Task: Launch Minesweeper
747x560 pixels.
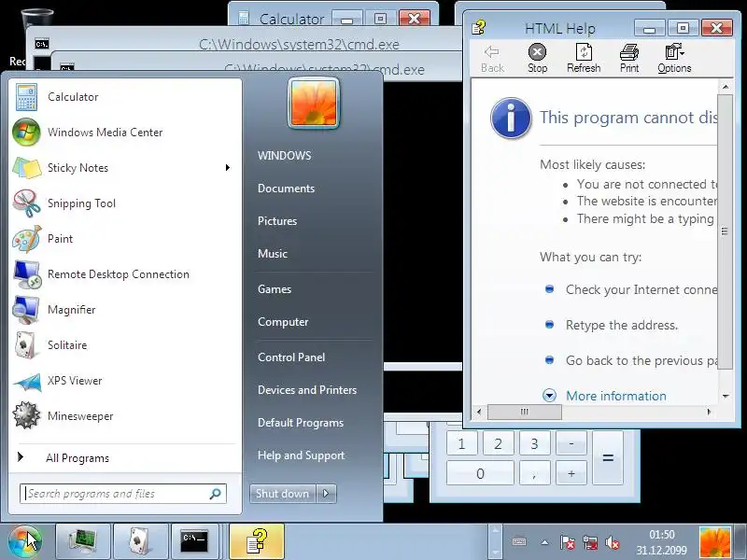Action: click(125, 416)
